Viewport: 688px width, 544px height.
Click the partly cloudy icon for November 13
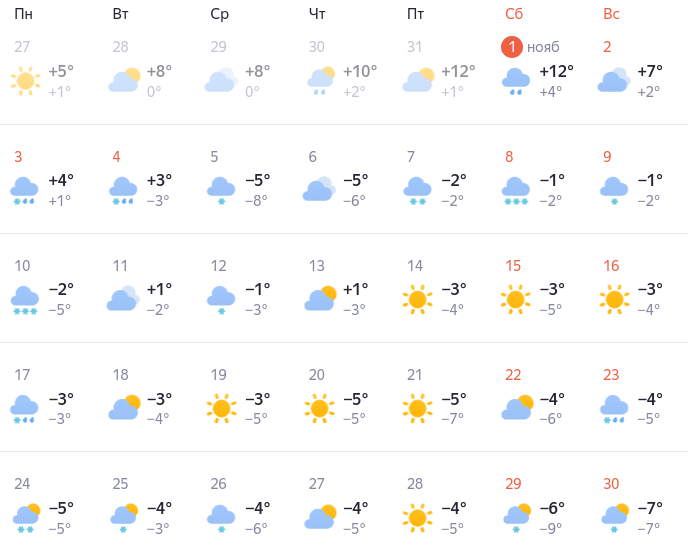pos(320,299)
